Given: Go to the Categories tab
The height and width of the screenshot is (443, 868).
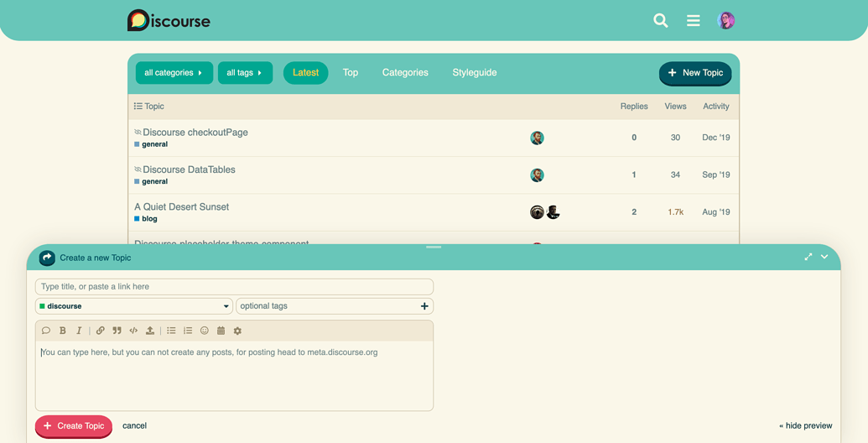Looking at the screenshot, I should [405, 73].
